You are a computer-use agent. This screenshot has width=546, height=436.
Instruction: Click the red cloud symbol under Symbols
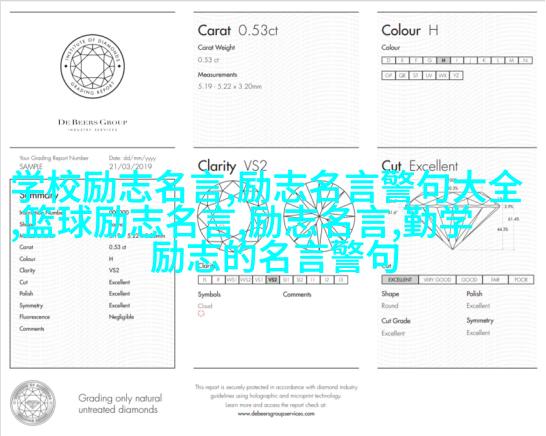tap(201, 314)
